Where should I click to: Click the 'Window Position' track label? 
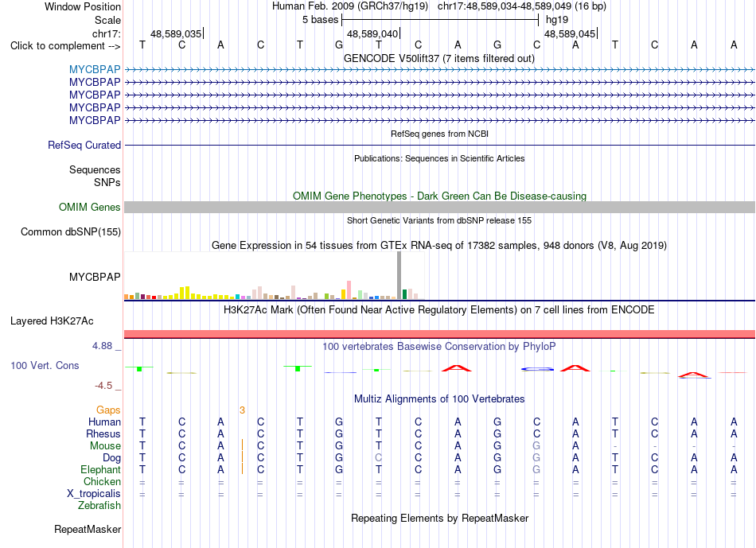pyautogui.click(x=83, y=6)
